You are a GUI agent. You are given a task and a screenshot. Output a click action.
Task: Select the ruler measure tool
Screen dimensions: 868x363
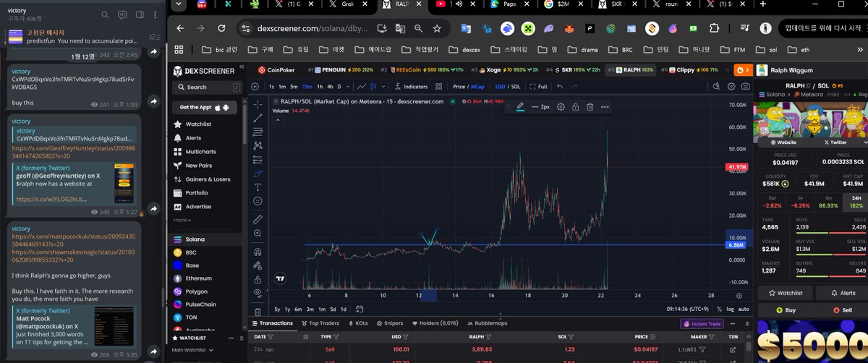pyautogui.click(x=258, y=219)
